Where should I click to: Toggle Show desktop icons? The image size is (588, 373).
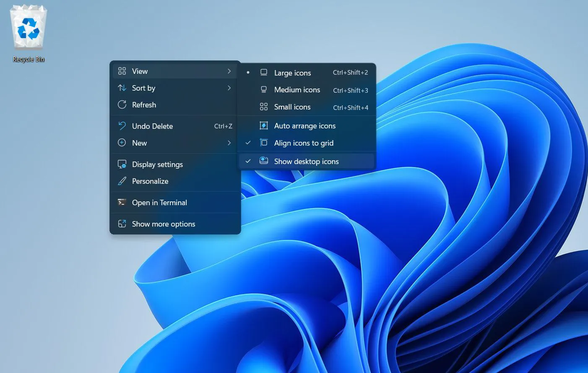point(306,161)
